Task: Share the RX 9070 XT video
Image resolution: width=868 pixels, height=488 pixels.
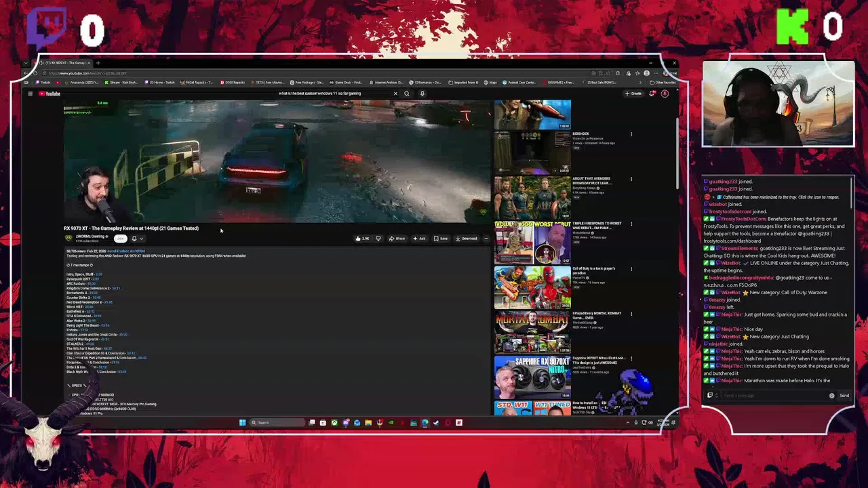Action: pos(397,239)
